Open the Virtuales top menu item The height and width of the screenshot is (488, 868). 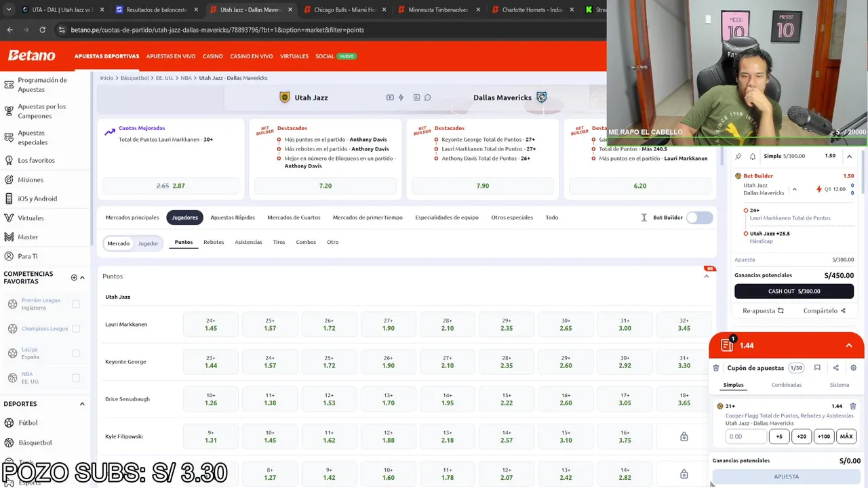tap(294, 56)
